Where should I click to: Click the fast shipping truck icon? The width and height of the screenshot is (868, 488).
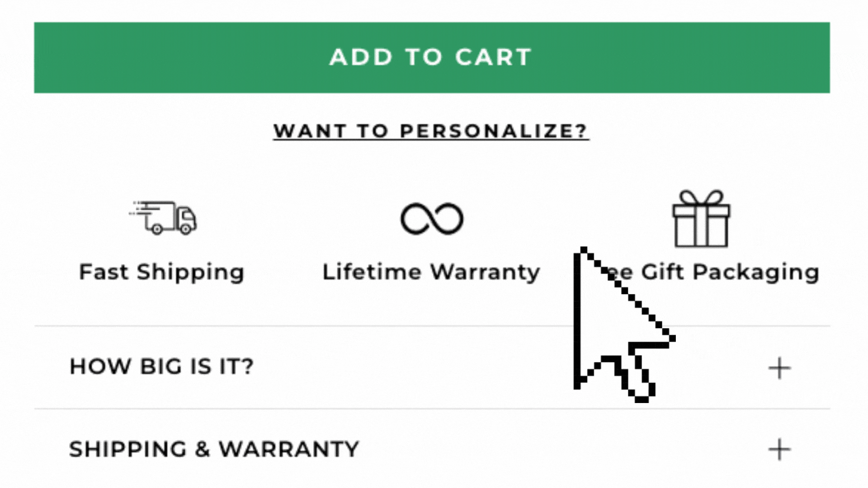click(164, 218)
